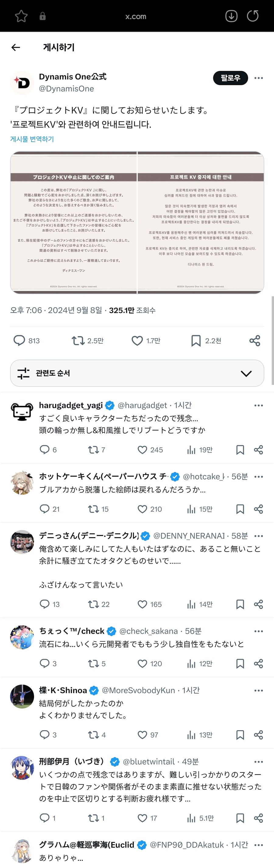The image size is (274, 868).
Task: Go back from the 게시하기 screen
Action: tap(16, 47)
